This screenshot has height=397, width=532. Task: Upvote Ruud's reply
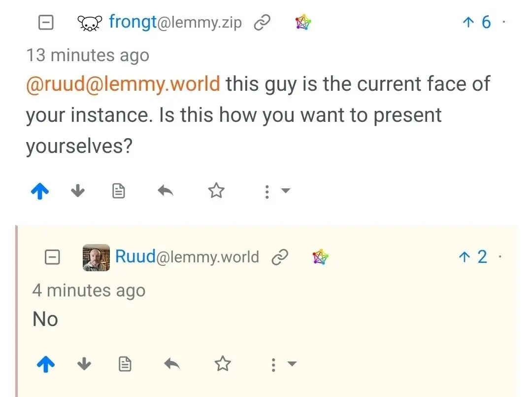click(x=46, y=365)
